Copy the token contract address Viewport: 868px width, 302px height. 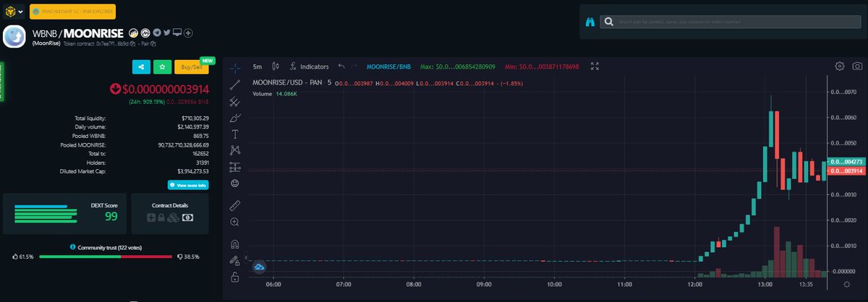133,43
